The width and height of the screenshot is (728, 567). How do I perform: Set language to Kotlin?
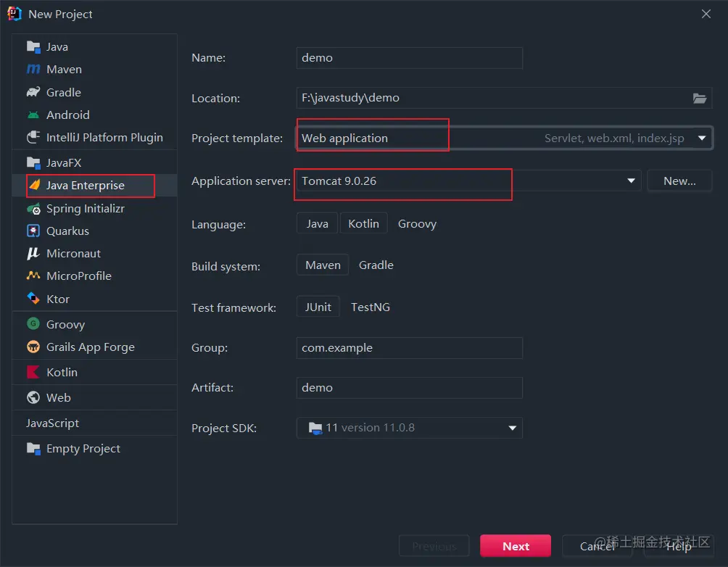(363, 224)
